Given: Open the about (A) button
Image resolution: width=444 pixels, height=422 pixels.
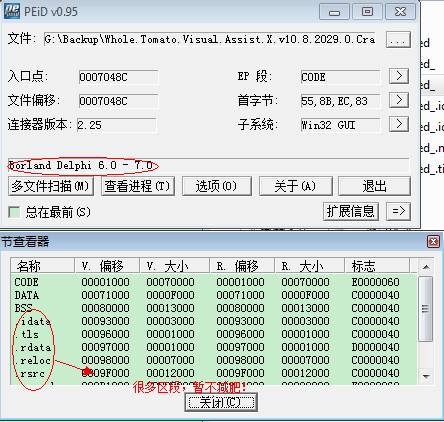Looking at the screenshot, I should pyautogui.click(x=296, y=186).
